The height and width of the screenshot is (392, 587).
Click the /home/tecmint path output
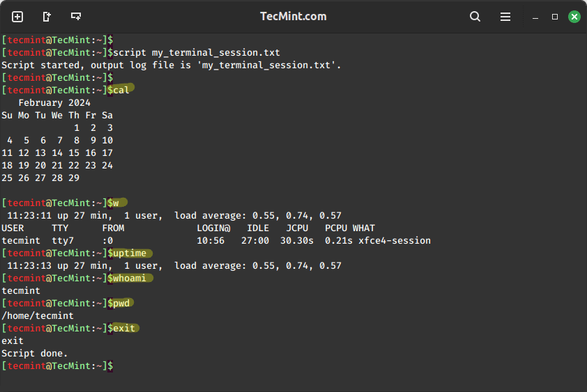[38, 315]
